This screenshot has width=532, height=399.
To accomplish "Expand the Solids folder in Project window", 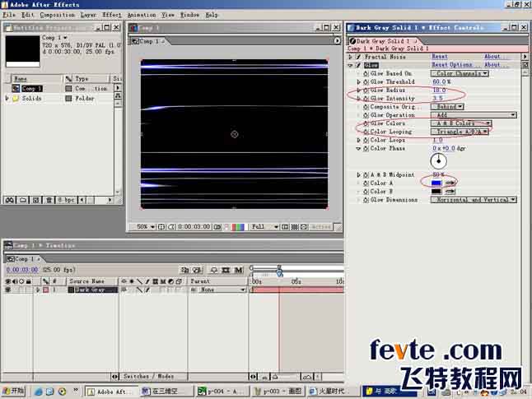I will [7, 98].
